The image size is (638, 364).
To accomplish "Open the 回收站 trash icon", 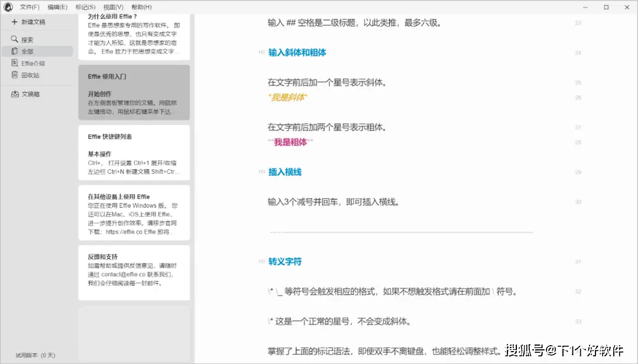I will 14,75.
